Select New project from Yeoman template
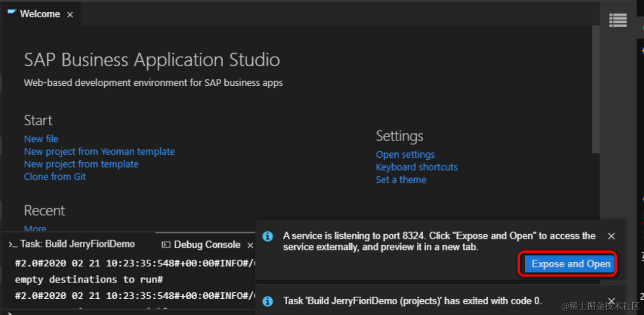This screenshot has width=644, height=315. [x=100, y=151]
